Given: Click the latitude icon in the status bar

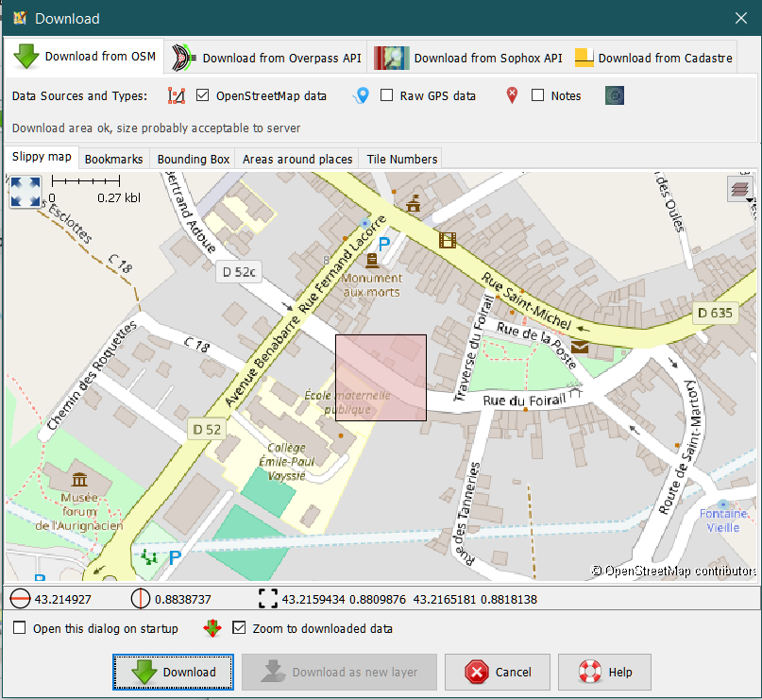Looking at the screenshot, I should (21, 599).
